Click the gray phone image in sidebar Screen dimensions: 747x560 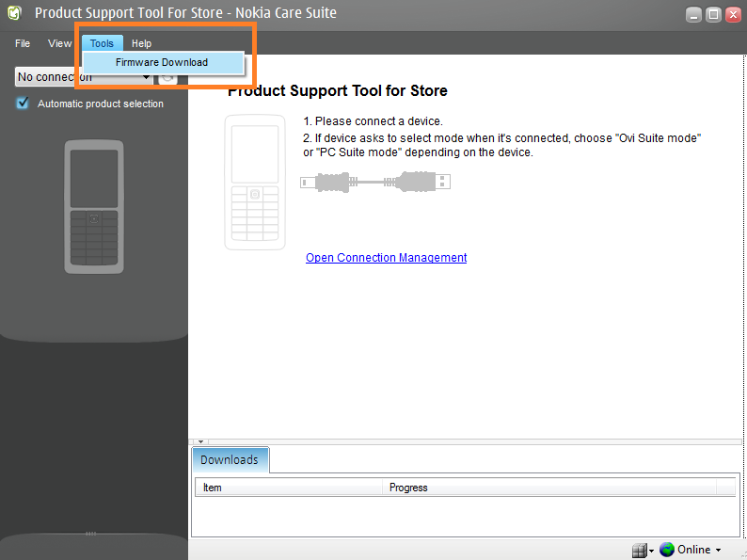(x=94, y=207)
